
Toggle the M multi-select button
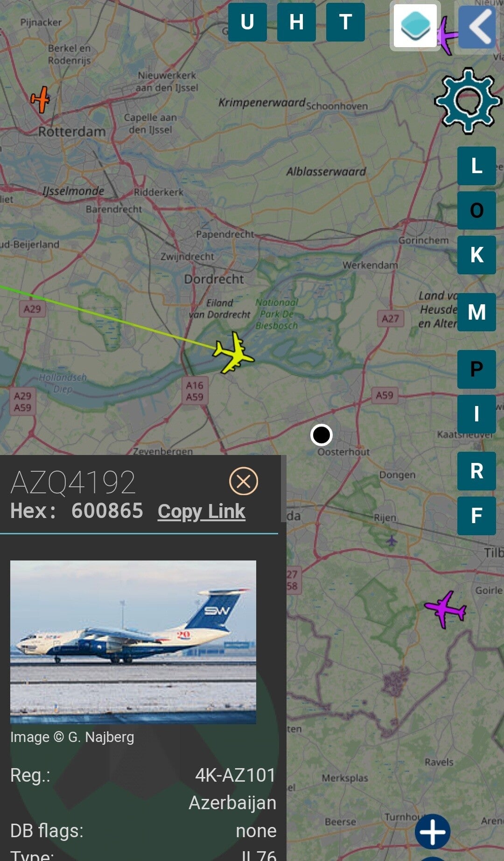pos(476,312)
